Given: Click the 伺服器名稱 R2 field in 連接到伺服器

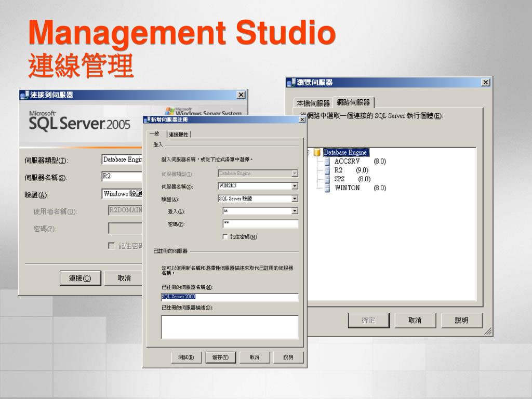Looking at the screenshot, I should coord(122,177).
